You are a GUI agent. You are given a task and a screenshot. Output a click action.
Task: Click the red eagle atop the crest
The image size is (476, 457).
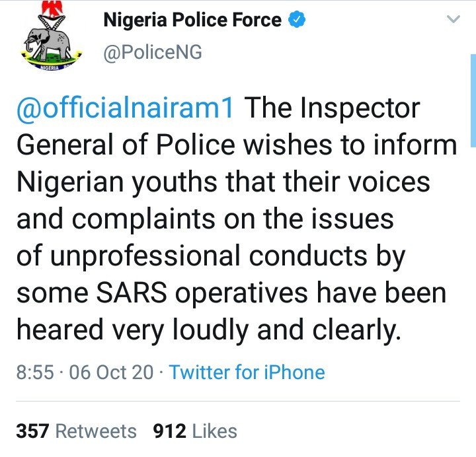click(x=52, y=8)
